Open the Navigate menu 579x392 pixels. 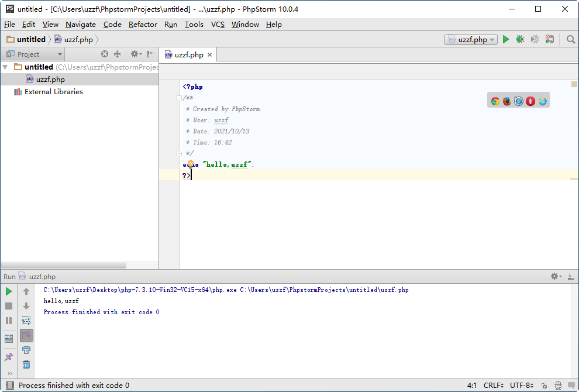pos(81,25)
